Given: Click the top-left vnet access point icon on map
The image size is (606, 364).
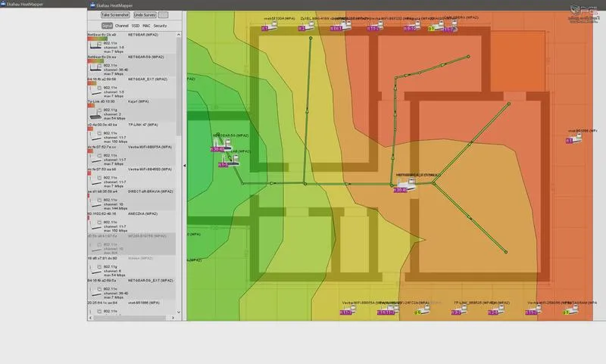Looking at the screenshot, I should click(x=271, y=26).
